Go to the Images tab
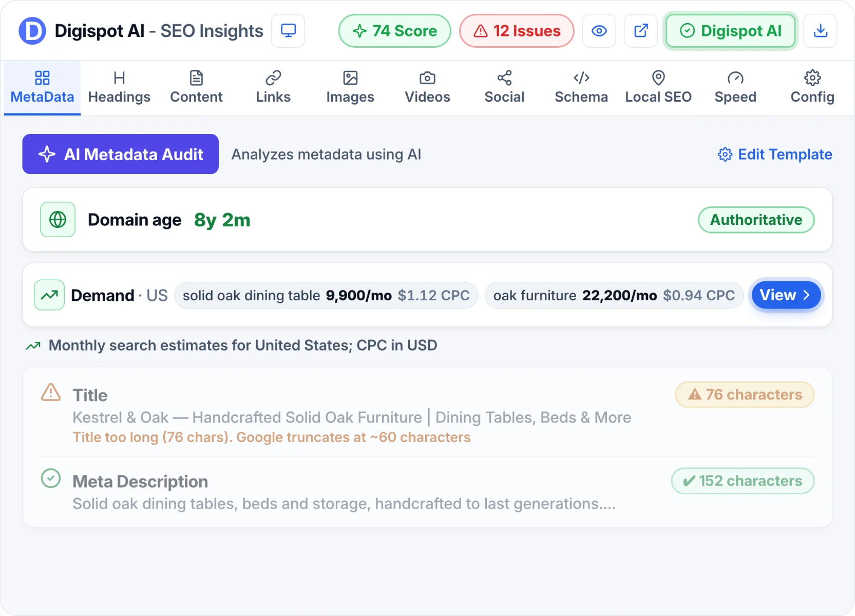 tap(350, 88)
